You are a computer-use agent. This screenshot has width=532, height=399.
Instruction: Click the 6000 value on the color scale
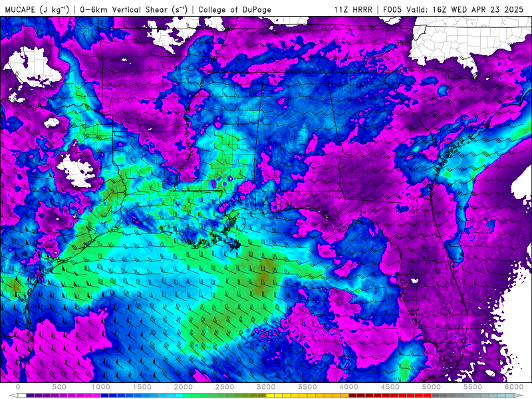click(x=514, y=387)
